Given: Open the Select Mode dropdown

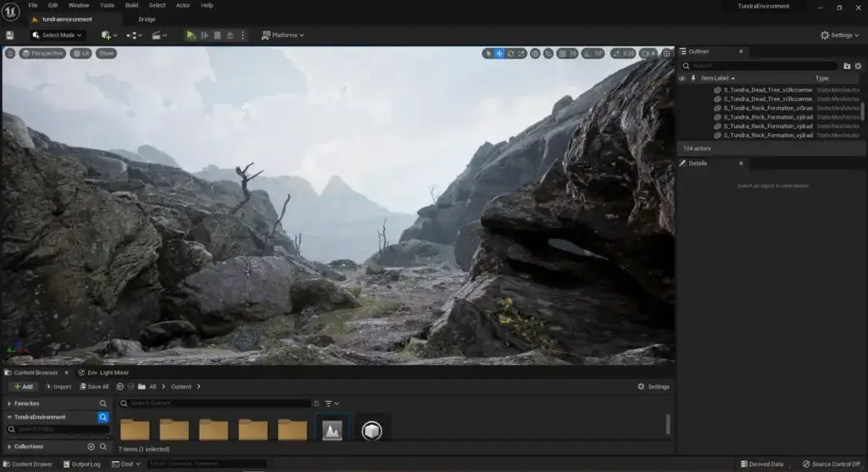Looking at the screenshot, I should tap(58, 35).
